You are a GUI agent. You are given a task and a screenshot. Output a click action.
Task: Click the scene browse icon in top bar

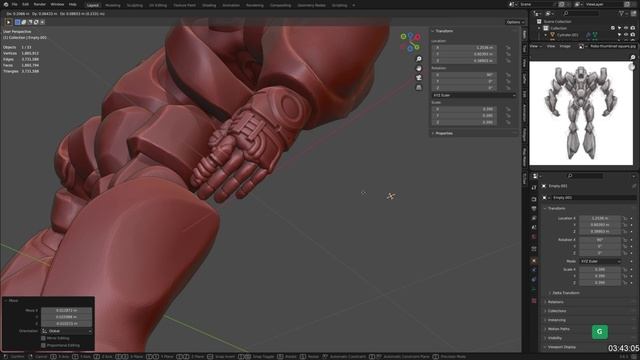(512, 4)
